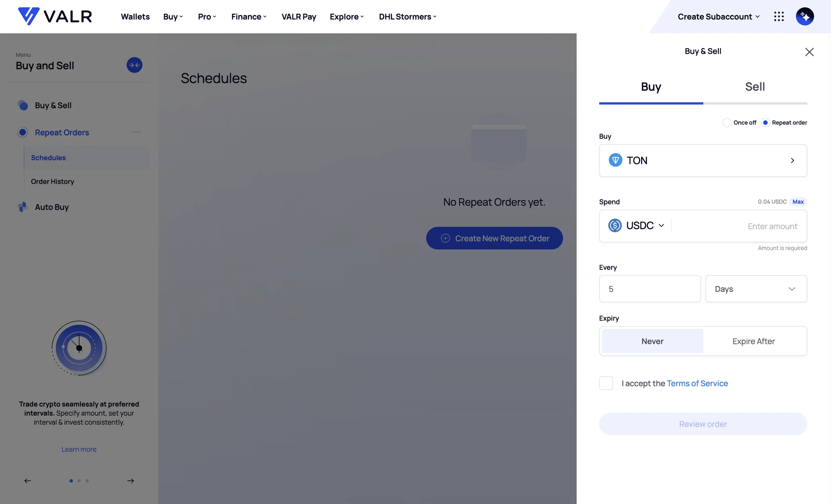This screenshot has height=504, width=831.
Task: Open the TON asset selector
Action: coord(703,160)
